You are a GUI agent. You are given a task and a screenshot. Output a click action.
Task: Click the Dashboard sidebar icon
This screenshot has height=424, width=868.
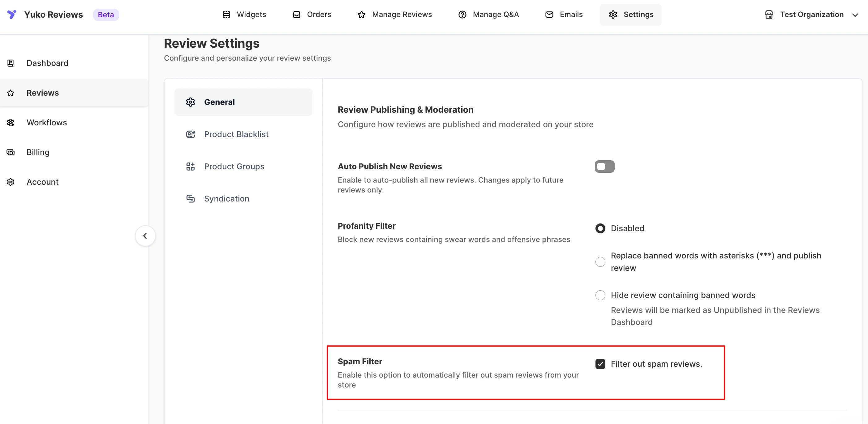click(11, 63)
